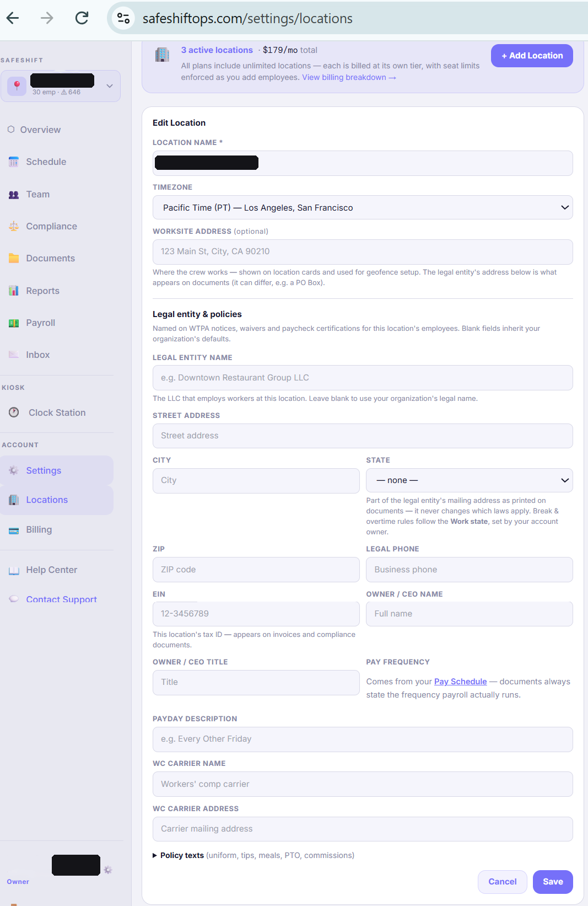Click the Owner / CEO Title field

pyautogui.click(x=256, y=682)
